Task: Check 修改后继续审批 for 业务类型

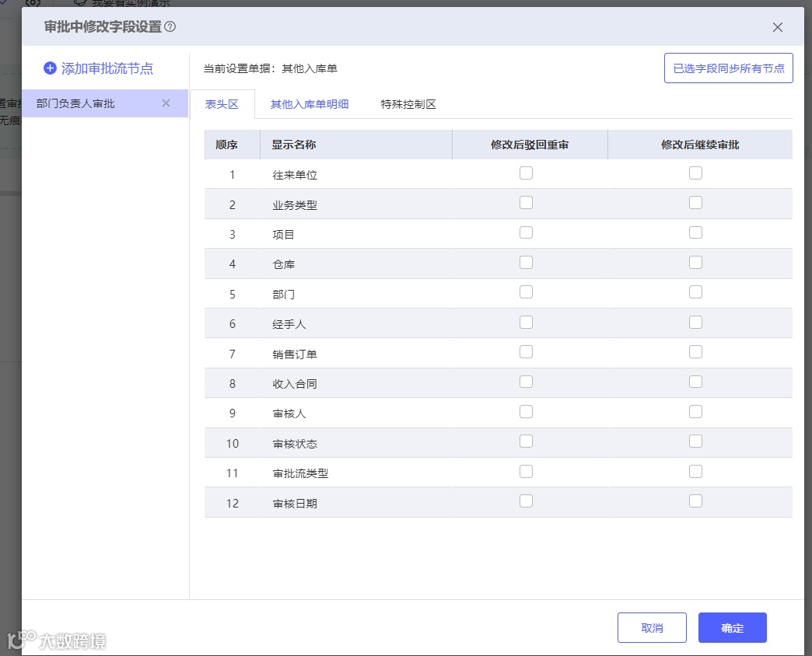Action: tap(695, 203)
